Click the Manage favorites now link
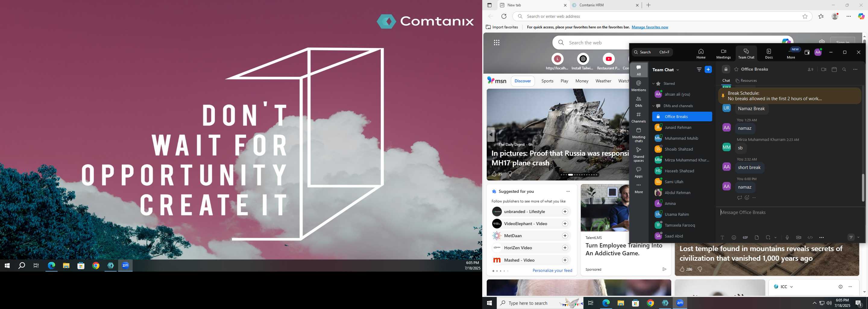Image resolution: width=868 pixels, height=309 pixels. click(x=650, y=27)
